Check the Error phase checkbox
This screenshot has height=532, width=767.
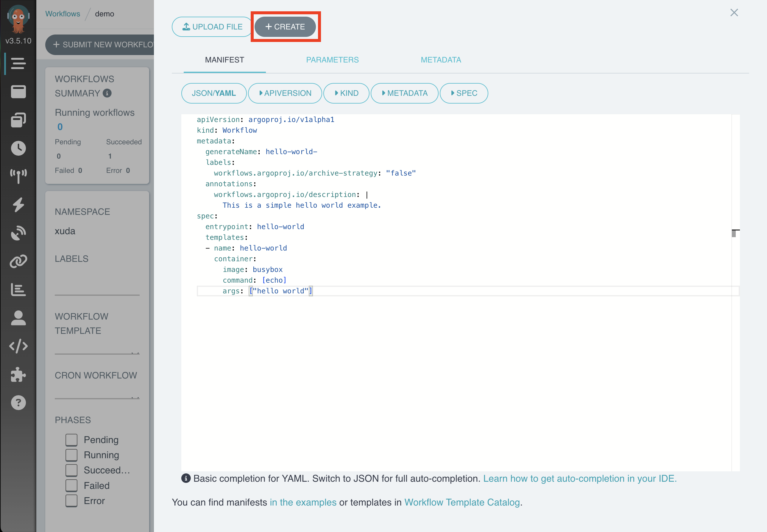(x=71, y=501)
